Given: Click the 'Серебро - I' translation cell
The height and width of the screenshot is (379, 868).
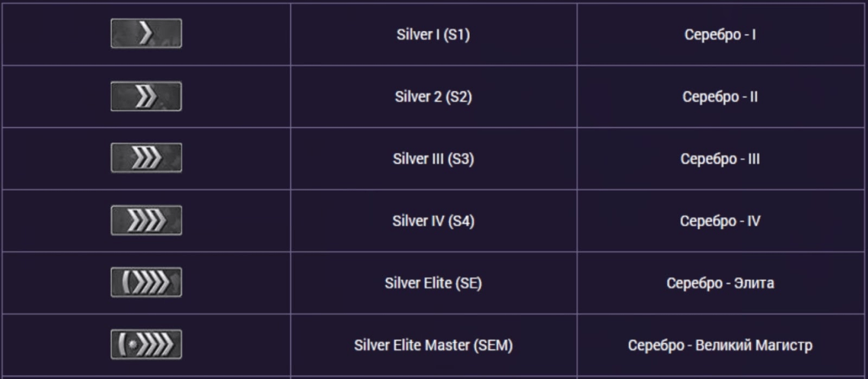Looking at the screenshot, I should [x=720, y=35].
